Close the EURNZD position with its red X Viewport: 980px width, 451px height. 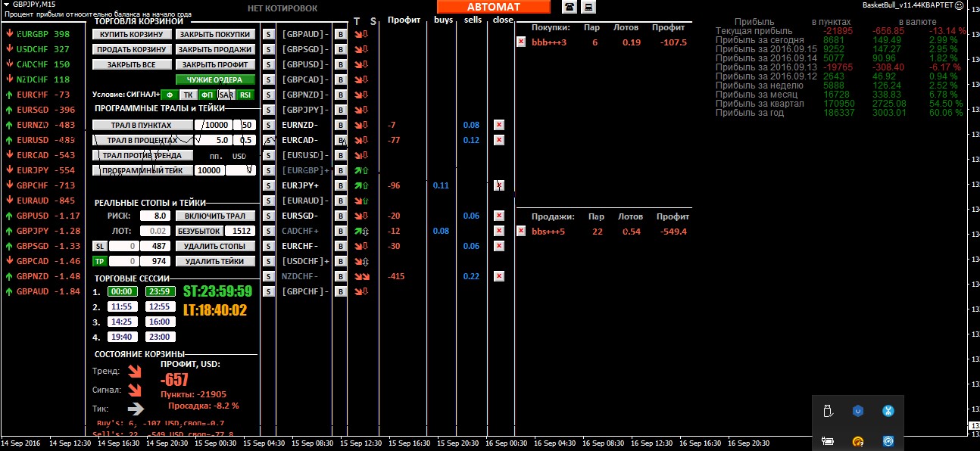click(499, 125)
